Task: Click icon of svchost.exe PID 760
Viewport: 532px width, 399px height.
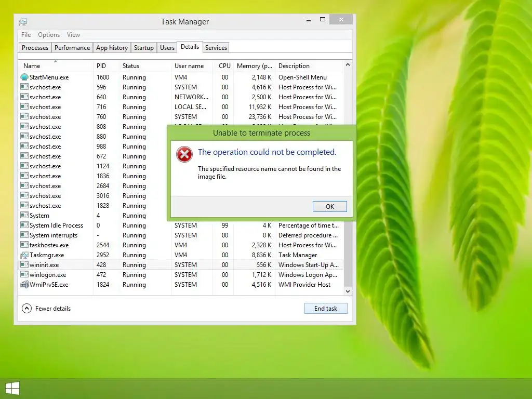Action: pyautogui.click(x=24, y=116)
